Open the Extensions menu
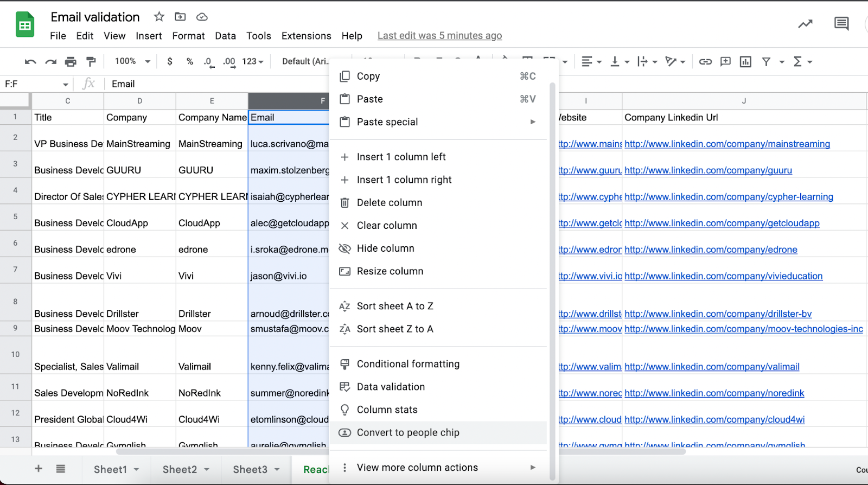 point(306,36)
